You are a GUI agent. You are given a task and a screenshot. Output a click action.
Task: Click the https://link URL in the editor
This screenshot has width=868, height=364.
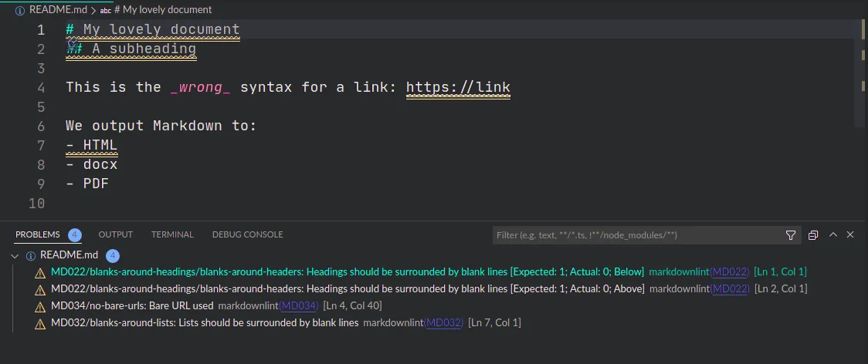pyautogui.click(x=458, y=87)
